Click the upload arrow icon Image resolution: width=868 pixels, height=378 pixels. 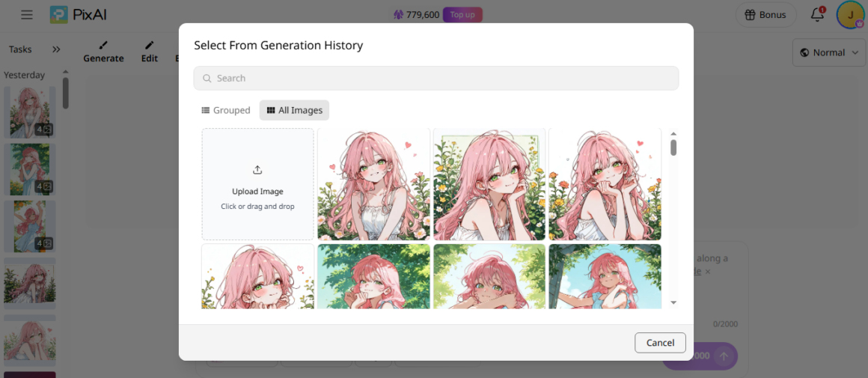(257, 170)
